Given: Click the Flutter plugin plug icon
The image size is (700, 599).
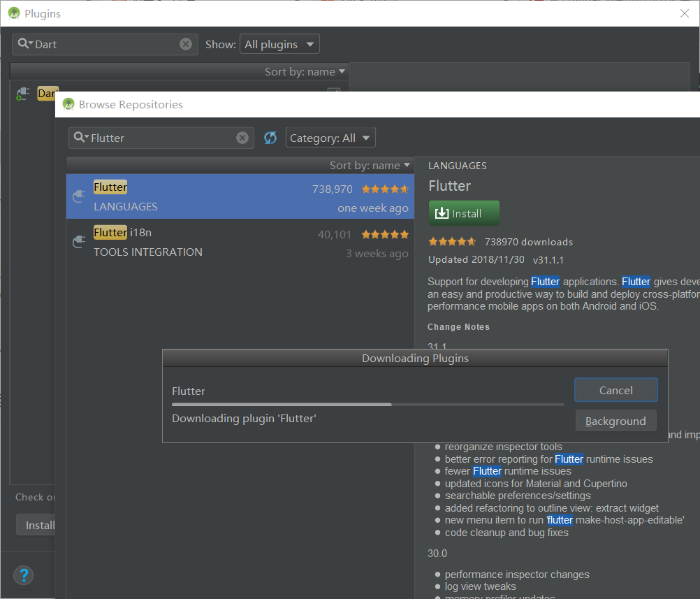Looking at the screenshot, I should coord(79,196).
